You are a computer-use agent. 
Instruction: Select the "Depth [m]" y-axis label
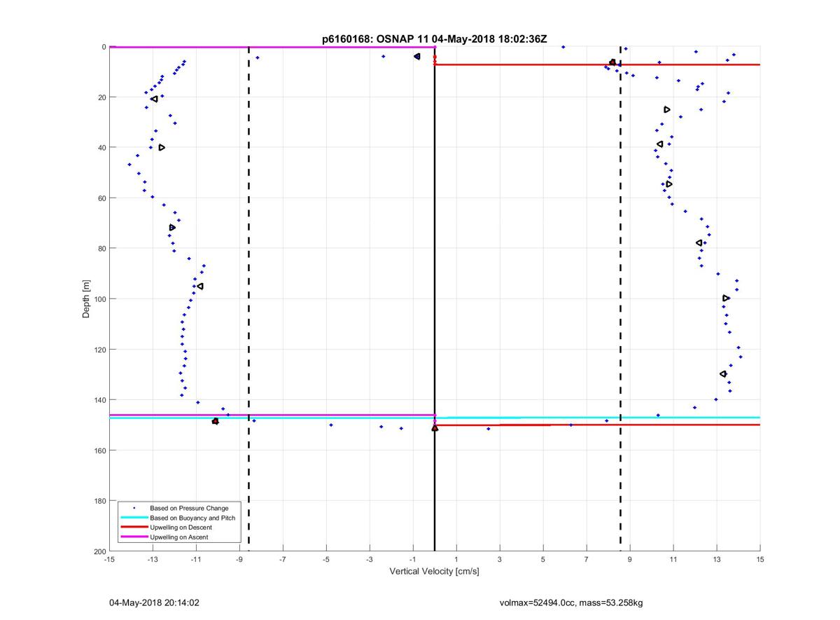(86, 299)
